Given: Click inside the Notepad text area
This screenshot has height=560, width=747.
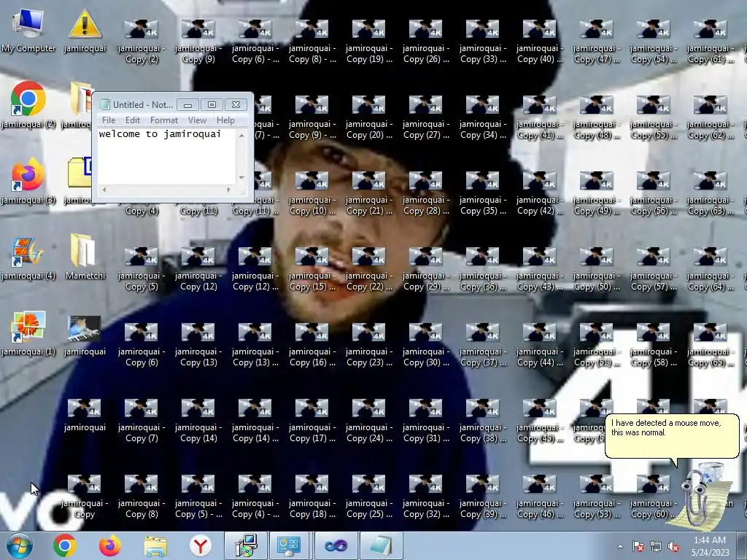Looking at the screenshot, I should tap(166, 156).
